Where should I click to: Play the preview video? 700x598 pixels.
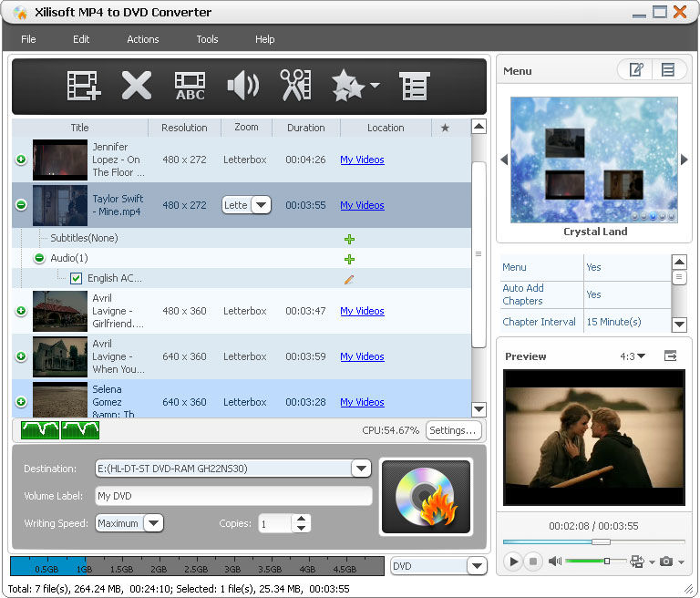(x=513, y=562)
